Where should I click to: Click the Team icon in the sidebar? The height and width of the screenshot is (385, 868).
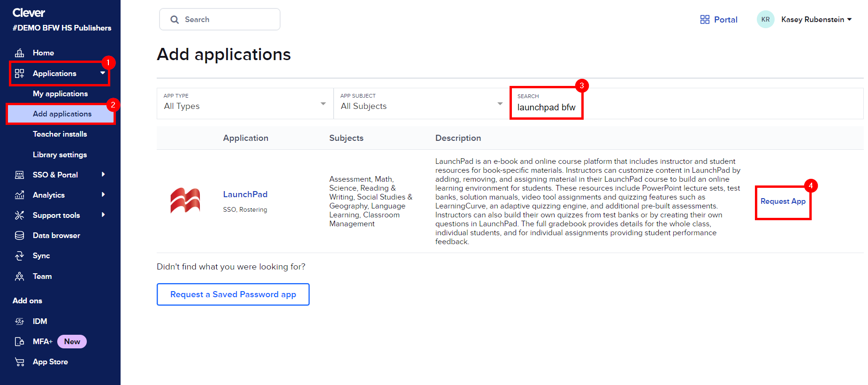[x=19, y=276]
